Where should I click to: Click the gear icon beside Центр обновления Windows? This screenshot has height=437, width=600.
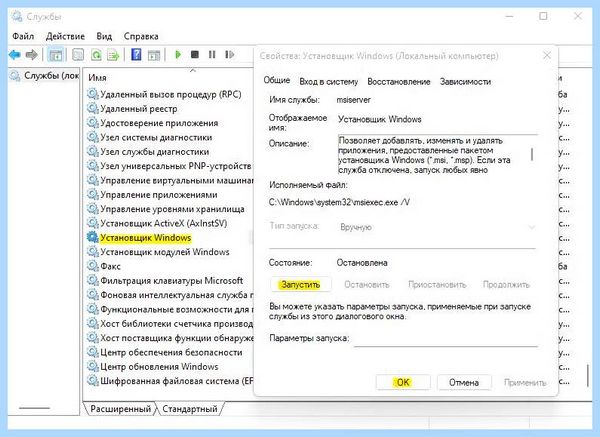(92, 366)
